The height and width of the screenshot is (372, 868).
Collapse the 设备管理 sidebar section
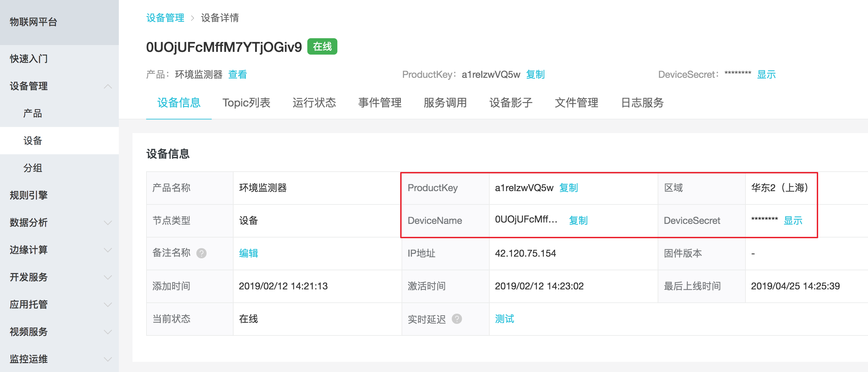coord(108,86)
